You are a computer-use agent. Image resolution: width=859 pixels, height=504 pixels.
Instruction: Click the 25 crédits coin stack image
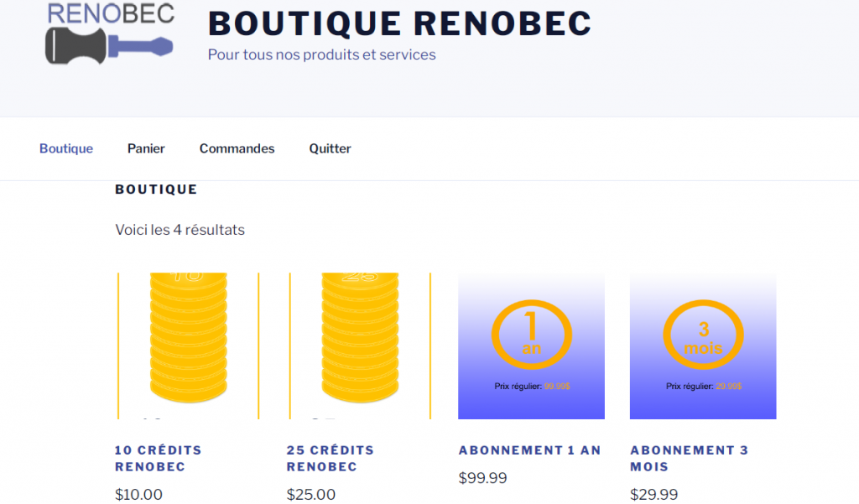coord(360,346)
